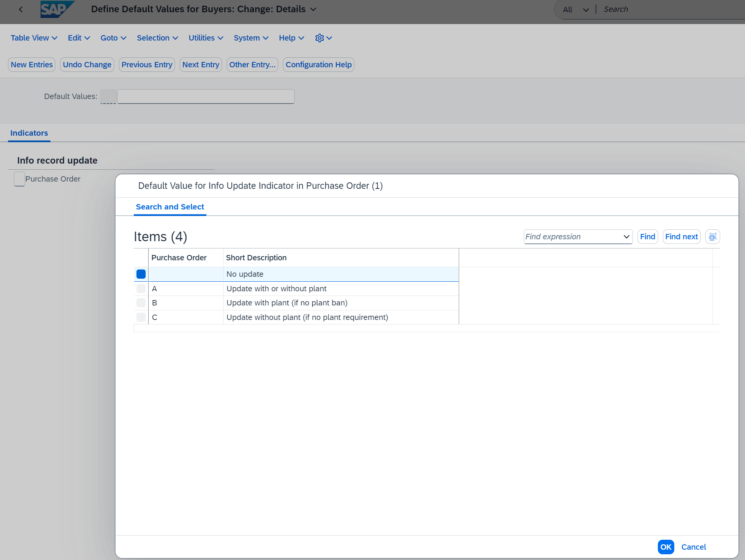Viewport: 745px width, 560px height.
Task: Switch to the Indicators tab
Action: [x=29, y=133]
